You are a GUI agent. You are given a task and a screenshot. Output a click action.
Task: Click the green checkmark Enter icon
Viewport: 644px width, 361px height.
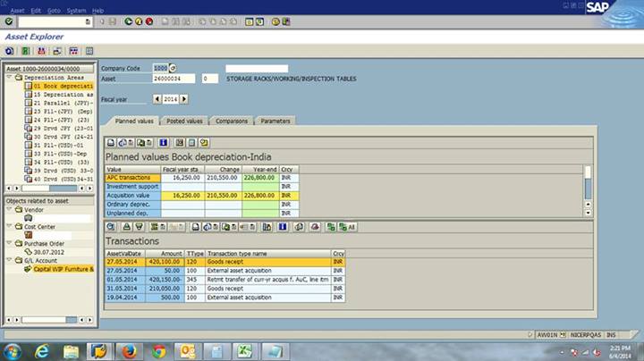[x=9, y=21]
